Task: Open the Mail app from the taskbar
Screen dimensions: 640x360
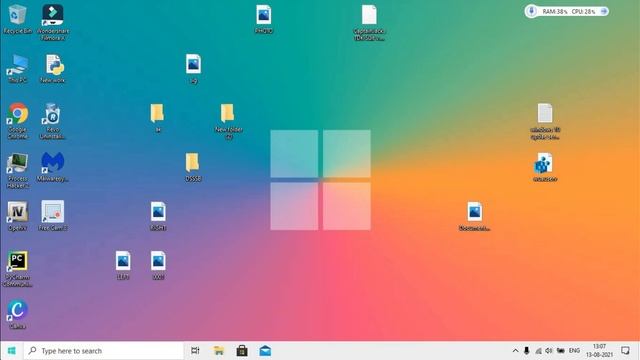Action: click(265, 351)
